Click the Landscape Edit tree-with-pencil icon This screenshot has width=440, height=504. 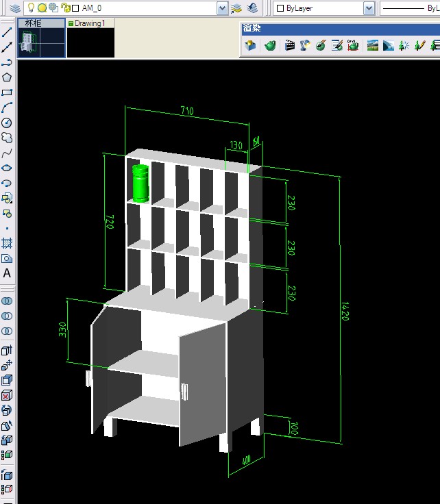tap(419, 45)
